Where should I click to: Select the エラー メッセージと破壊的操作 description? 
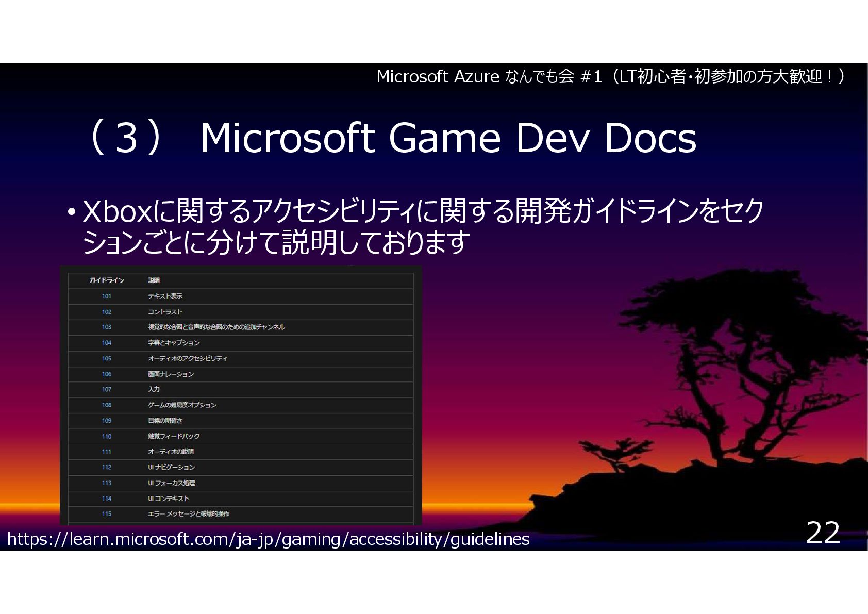click(189, 514)
